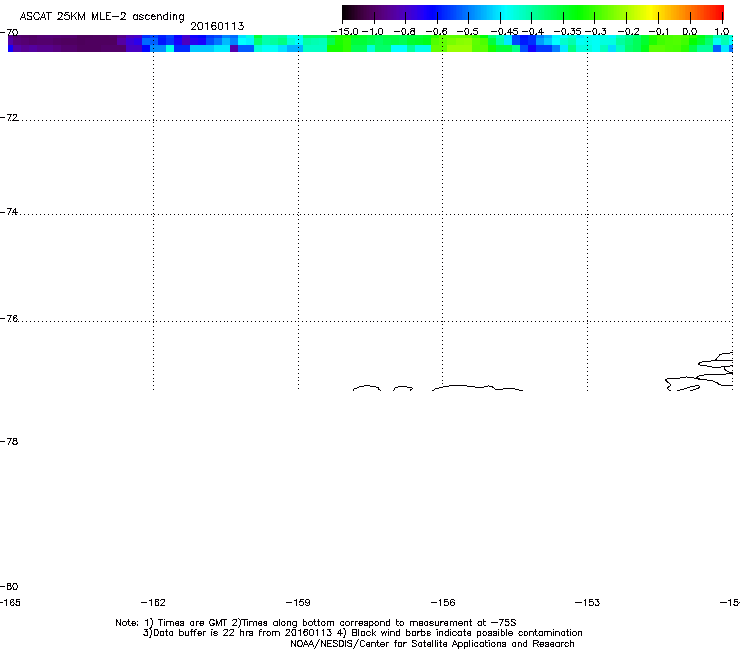
Task: Click the -0.3 color scale label
Action: tap(596, 32)
